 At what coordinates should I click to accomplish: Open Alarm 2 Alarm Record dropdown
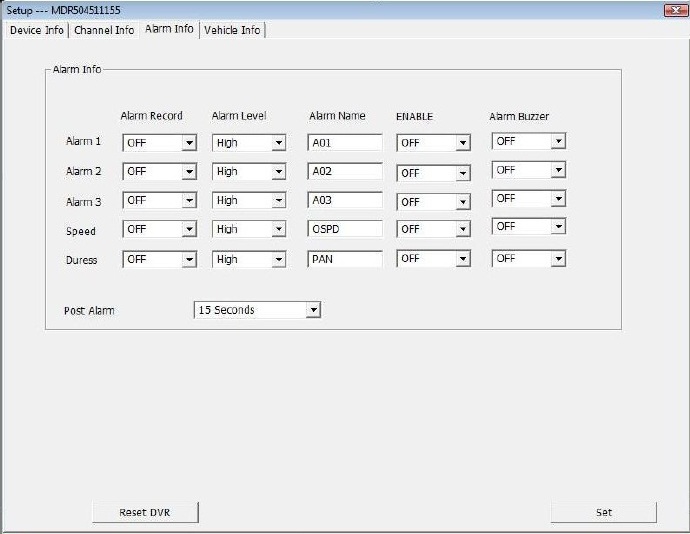pyautogui.click(x=159, y=171)
